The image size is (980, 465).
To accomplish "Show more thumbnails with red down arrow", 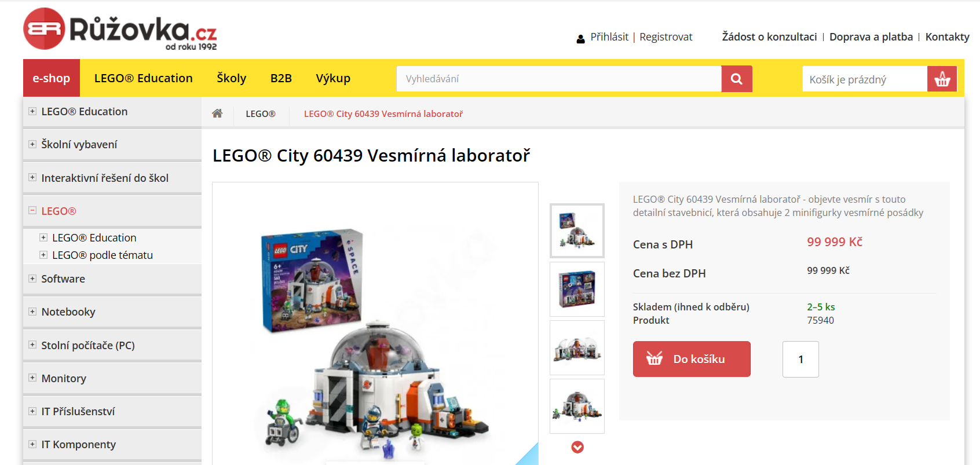I will click(x=577, y=447).
